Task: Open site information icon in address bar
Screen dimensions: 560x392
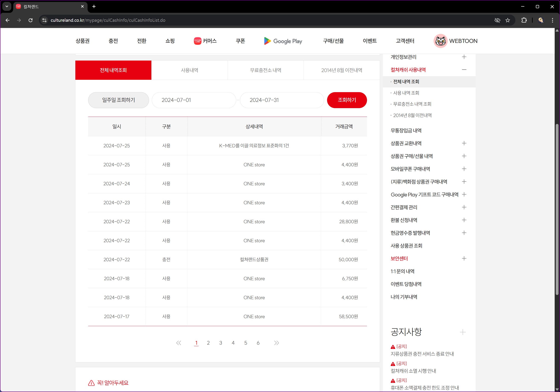Action: point(44,20)
